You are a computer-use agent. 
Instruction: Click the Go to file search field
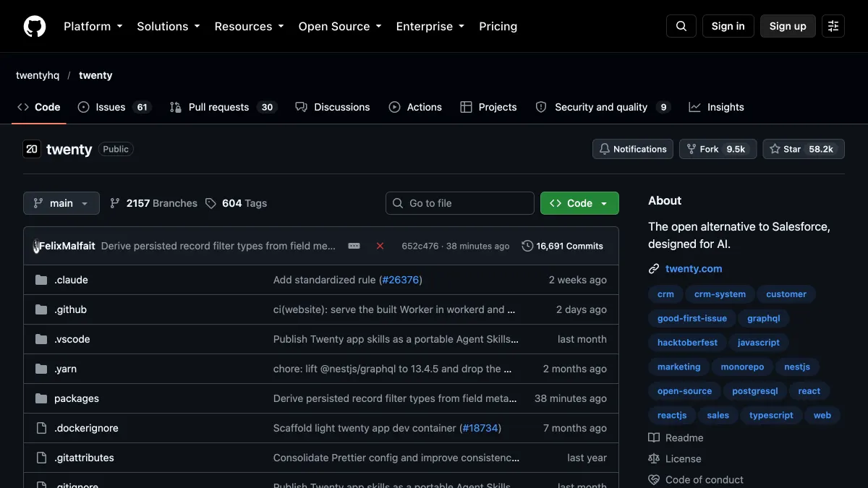coord(460,203)
